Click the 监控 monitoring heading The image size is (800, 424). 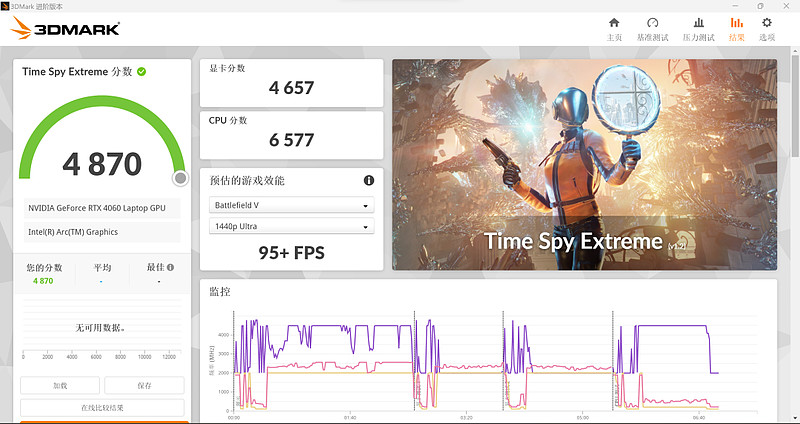[x=220, y=292]
